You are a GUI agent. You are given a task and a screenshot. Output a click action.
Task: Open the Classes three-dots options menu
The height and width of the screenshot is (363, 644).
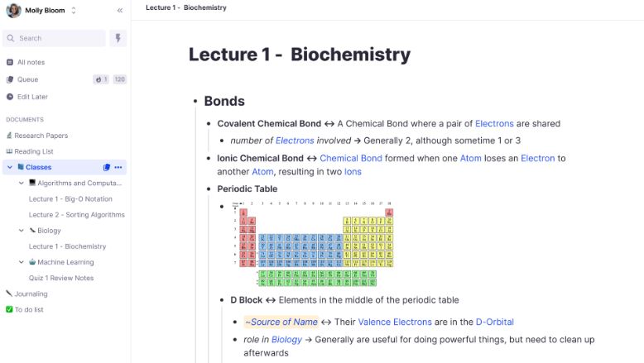[x=118, y=167]
